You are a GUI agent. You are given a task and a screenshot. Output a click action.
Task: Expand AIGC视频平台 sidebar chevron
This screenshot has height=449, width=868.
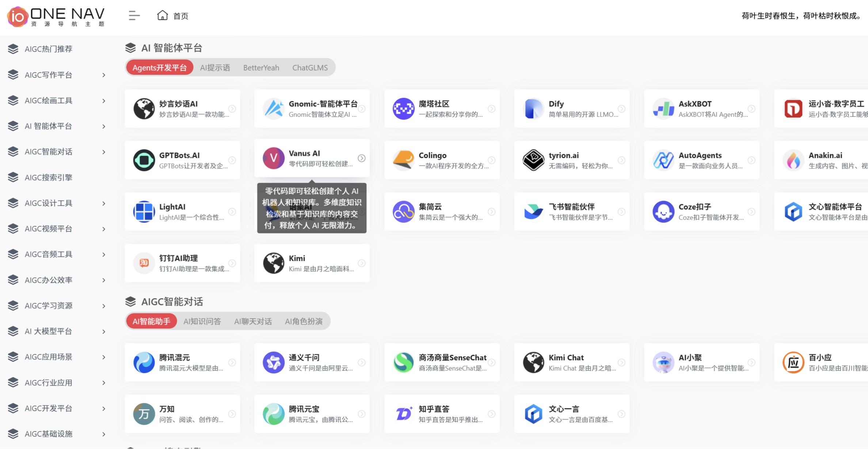[104, 229]
